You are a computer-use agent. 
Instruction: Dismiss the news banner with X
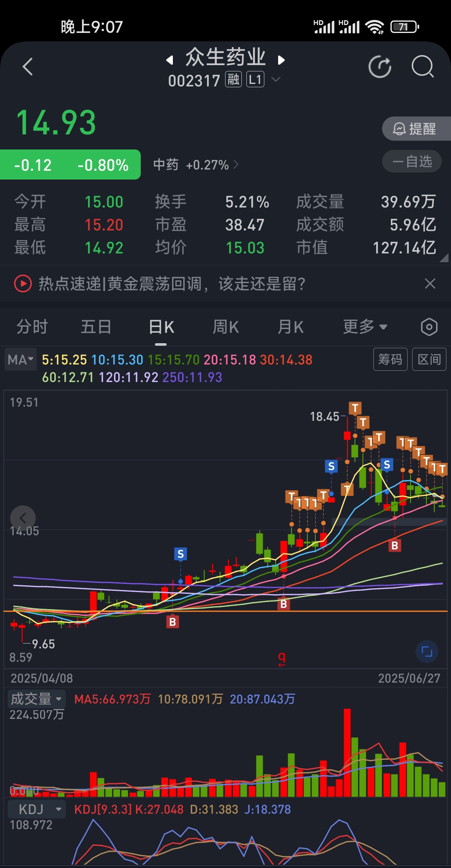point(430,283)
